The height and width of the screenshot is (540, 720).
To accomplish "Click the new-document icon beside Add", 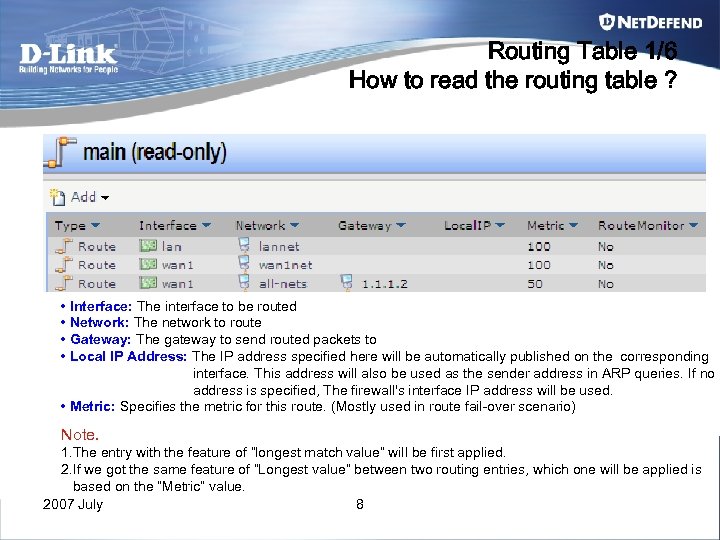I will click(57, 197).
